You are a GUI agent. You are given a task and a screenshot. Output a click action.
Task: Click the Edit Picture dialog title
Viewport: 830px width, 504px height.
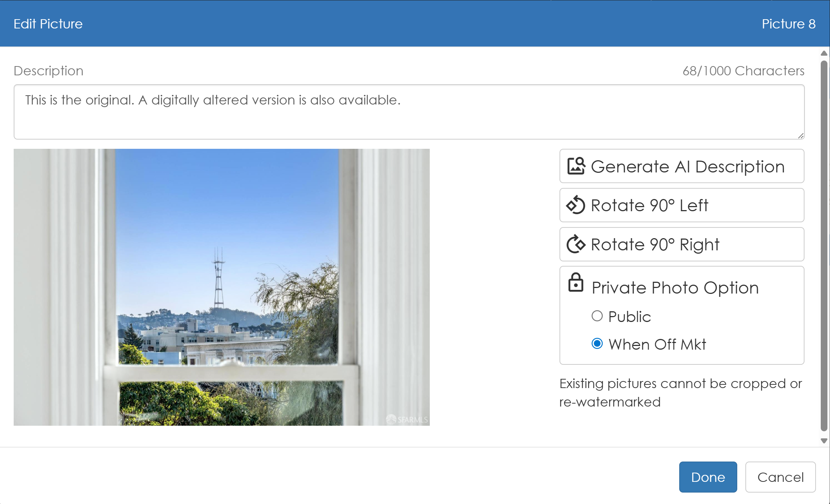pos(48,24)
